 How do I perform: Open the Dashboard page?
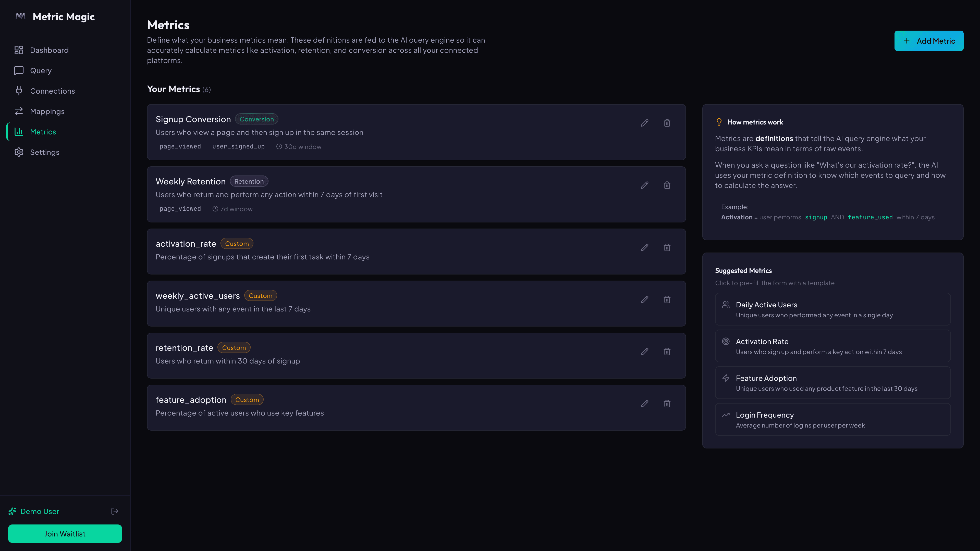coord(49,50)
